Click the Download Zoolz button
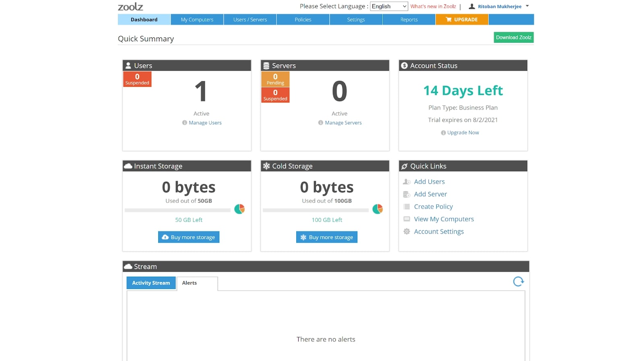The width and height of the screenshot is (644, 361). click(514, 37)
